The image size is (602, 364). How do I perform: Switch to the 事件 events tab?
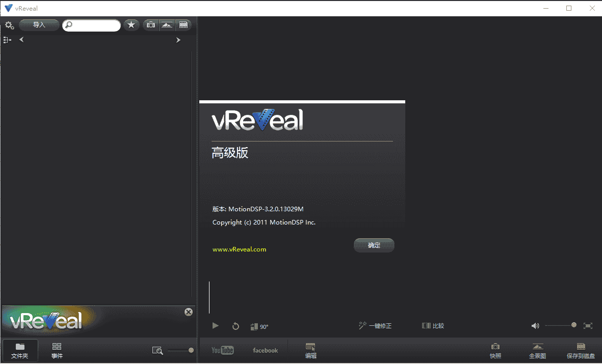point(57,350)
